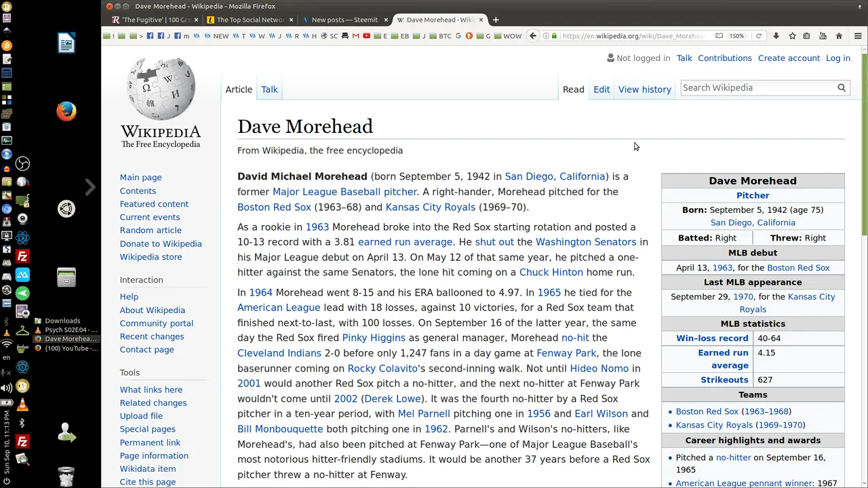Click the Log in link
868x488 pixels.
point(837,58)
